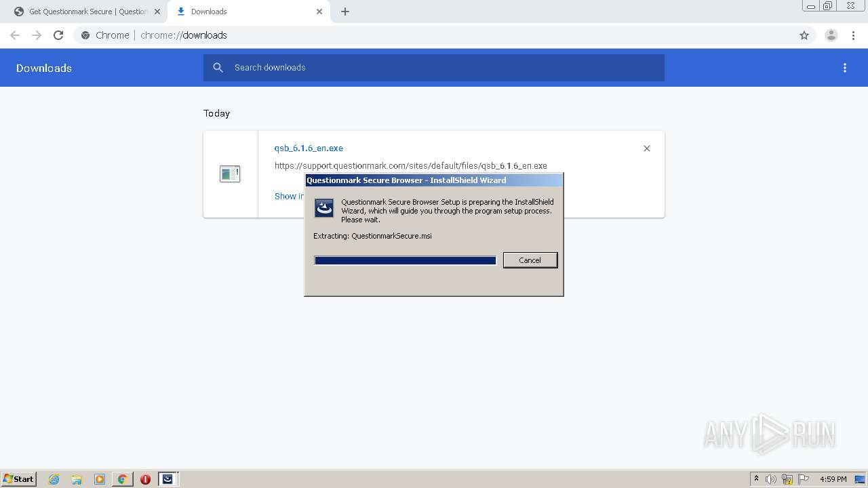Click the network status tray icon
This screenshot has height=488, width=868.
click(787, 479)
